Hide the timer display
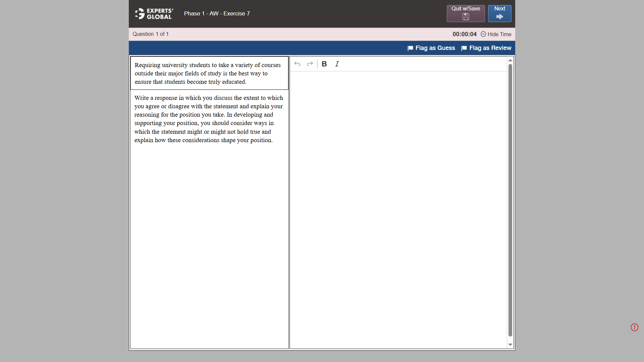Image resolution: width=644 pixels, height=362 pixels. pos(496,34)
